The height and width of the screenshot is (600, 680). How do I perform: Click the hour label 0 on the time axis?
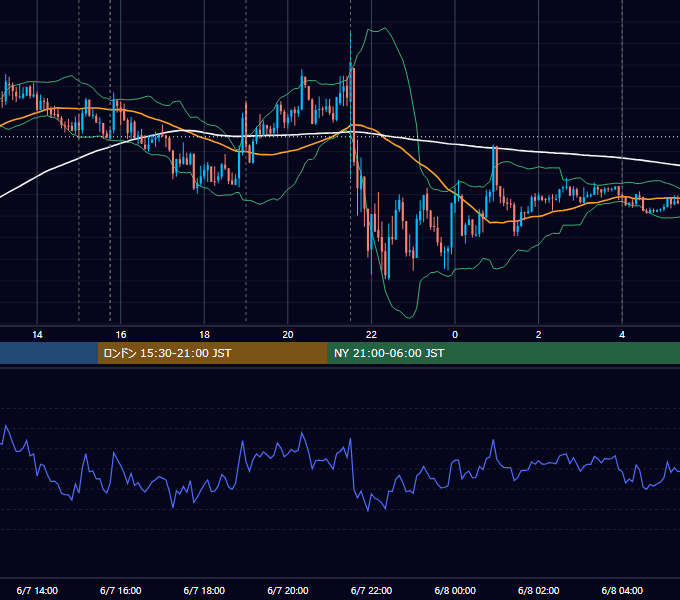coord(455,334)
